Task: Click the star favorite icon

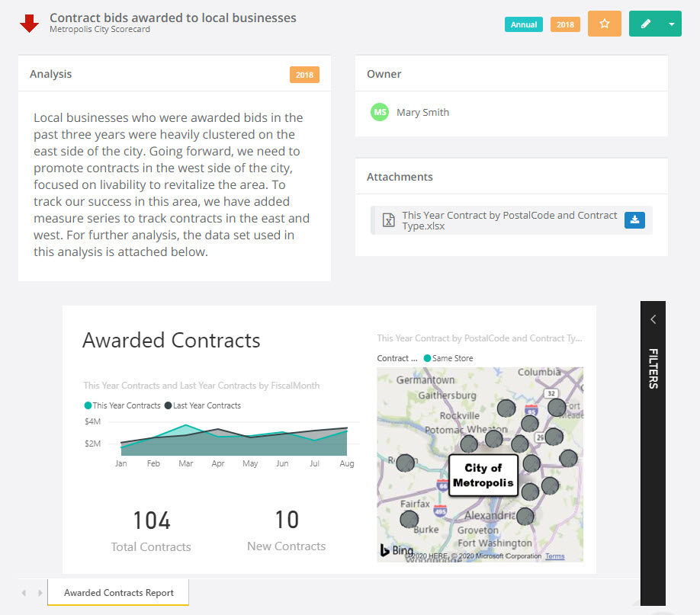Action: [605, 24]
